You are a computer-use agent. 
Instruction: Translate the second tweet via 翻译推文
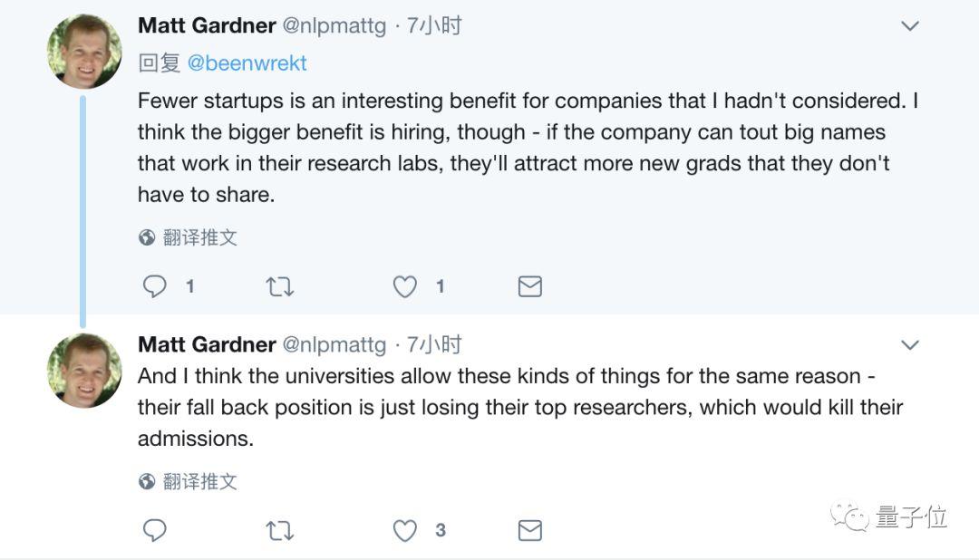[199, 482]
